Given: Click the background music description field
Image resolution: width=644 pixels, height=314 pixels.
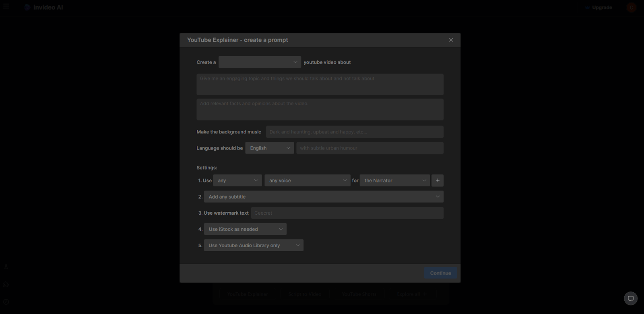Looking at the screenshot, I should point(355,132).
